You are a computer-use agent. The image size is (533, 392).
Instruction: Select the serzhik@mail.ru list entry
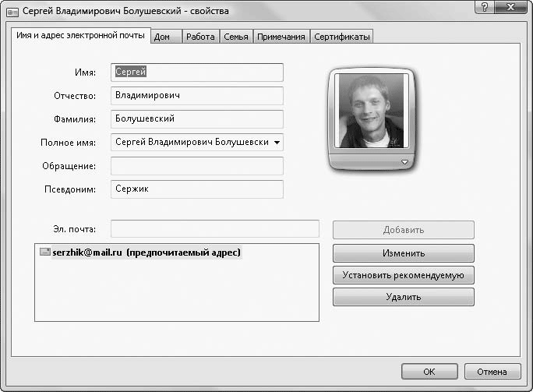point(146,253)
